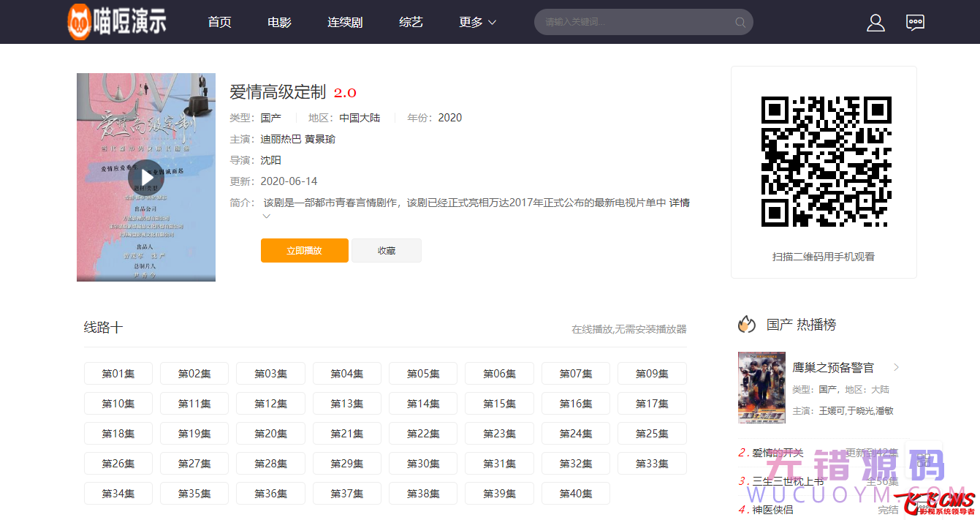Image resolution: width=980 pixels, height=520 pixels.
Task: Click the QR code for mobile viewing
Action: pos(824,162)
